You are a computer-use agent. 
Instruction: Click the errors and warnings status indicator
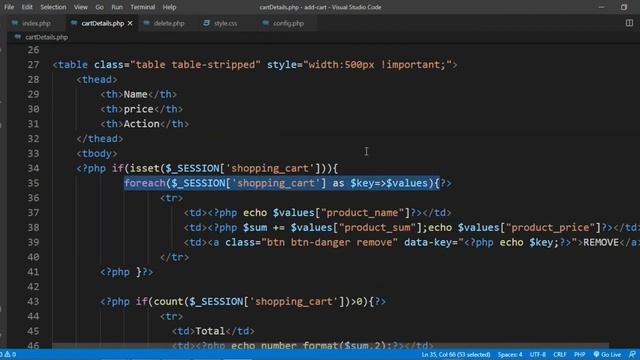click(x=8, y=354)
